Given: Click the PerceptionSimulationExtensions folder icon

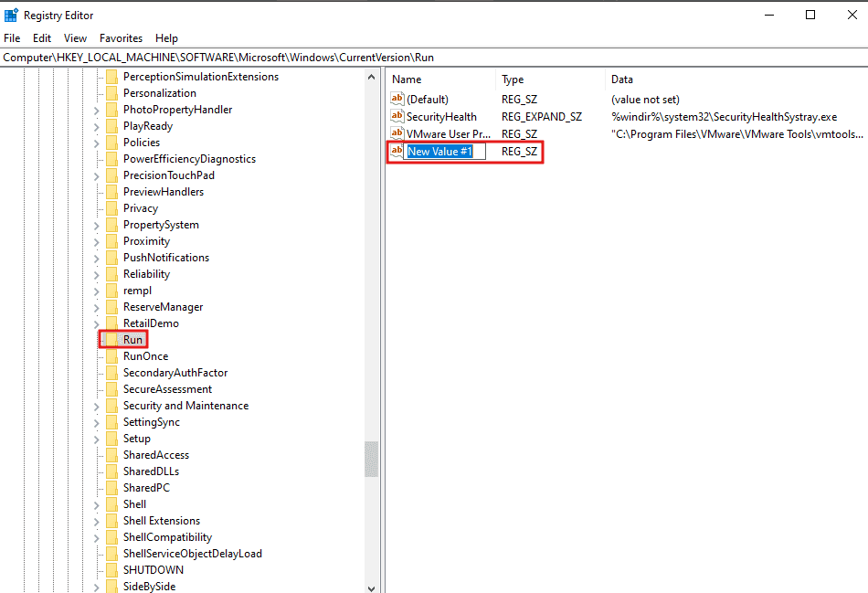Looking at the screenshot, I should [x=111, y=77].
